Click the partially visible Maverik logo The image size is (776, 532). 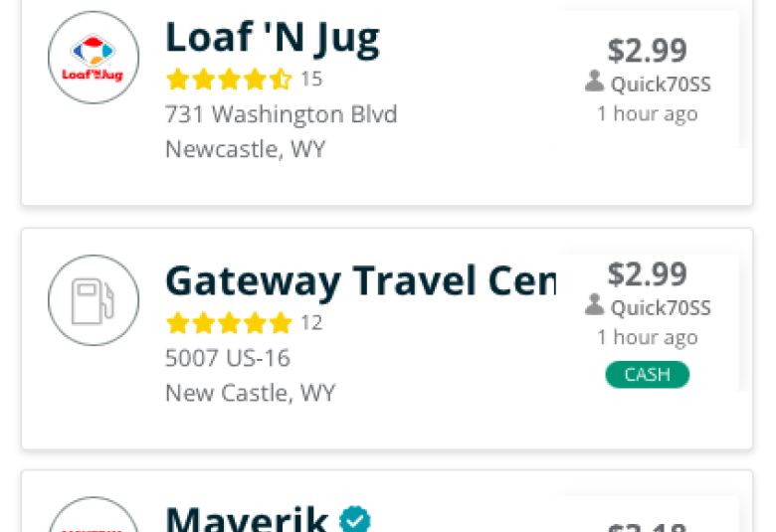[x=94, y=515]
